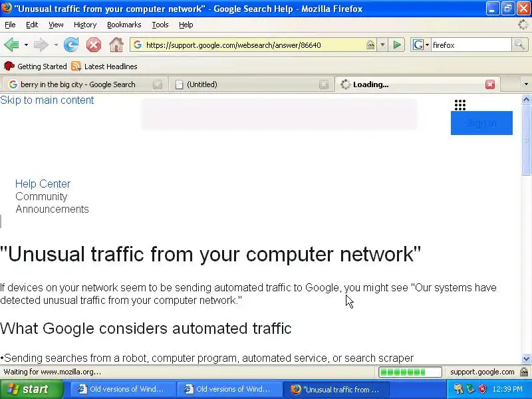Click the magnifying glass search button

click(519, 45)
